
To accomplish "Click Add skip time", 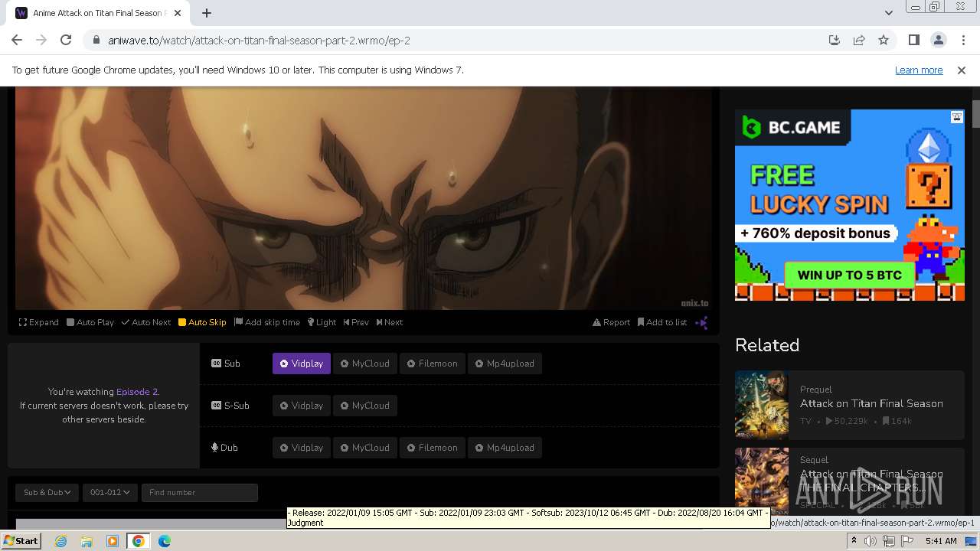I will (x=267, y=322).
